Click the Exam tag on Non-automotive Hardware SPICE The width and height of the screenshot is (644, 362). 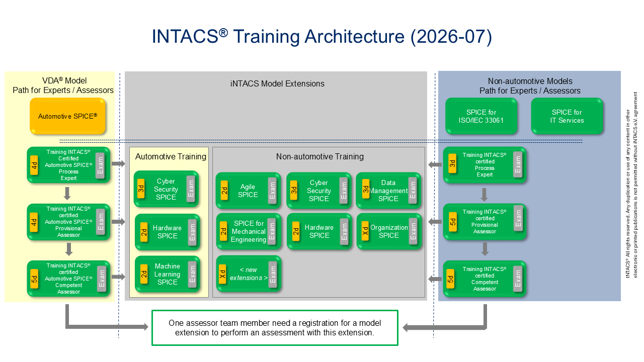point(344,231)
